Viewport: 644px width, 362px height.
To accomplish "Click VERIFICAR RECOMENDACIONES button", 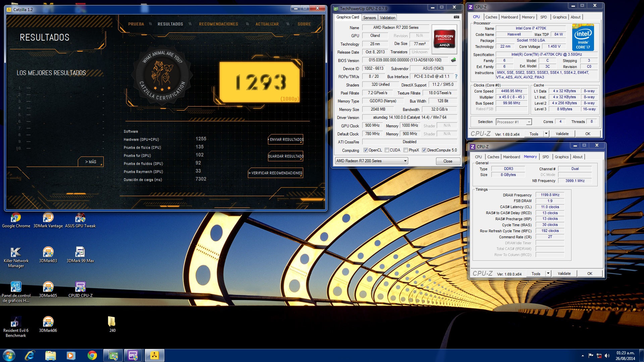I will [x=275, y=173].
